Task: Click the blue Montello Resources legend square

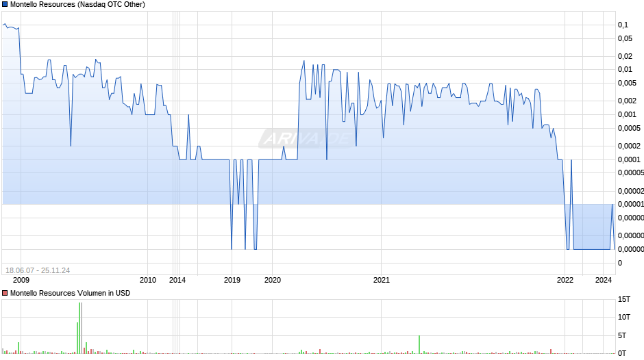Action: click(x=5, y=5)
